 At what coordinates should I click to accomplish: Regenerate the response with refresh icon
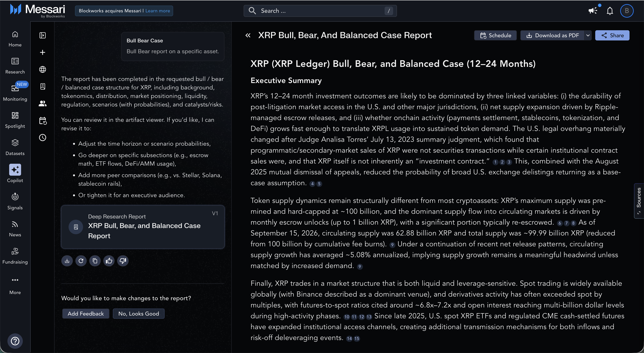81,261
